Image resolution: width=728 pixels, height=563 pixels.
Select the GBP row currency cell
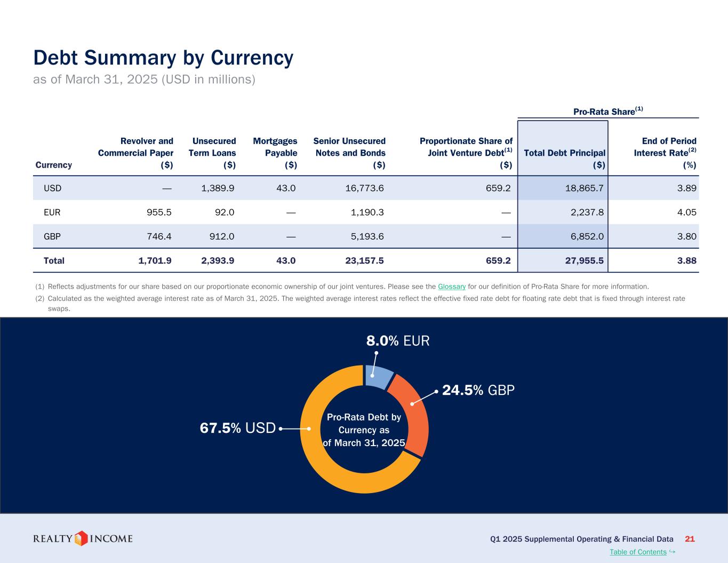[x=52, y=236]
